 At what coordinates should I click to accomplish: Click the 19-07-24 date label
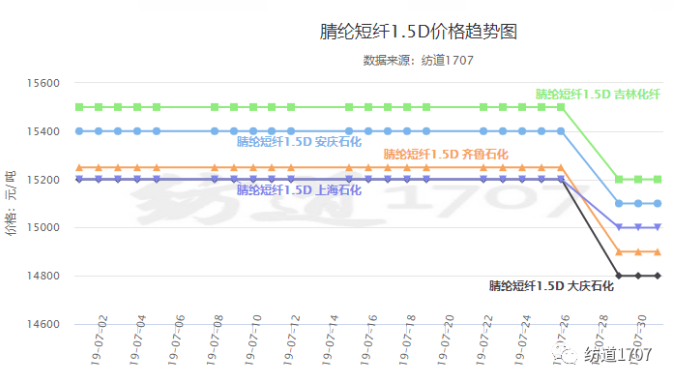click(x=523, y=340)
